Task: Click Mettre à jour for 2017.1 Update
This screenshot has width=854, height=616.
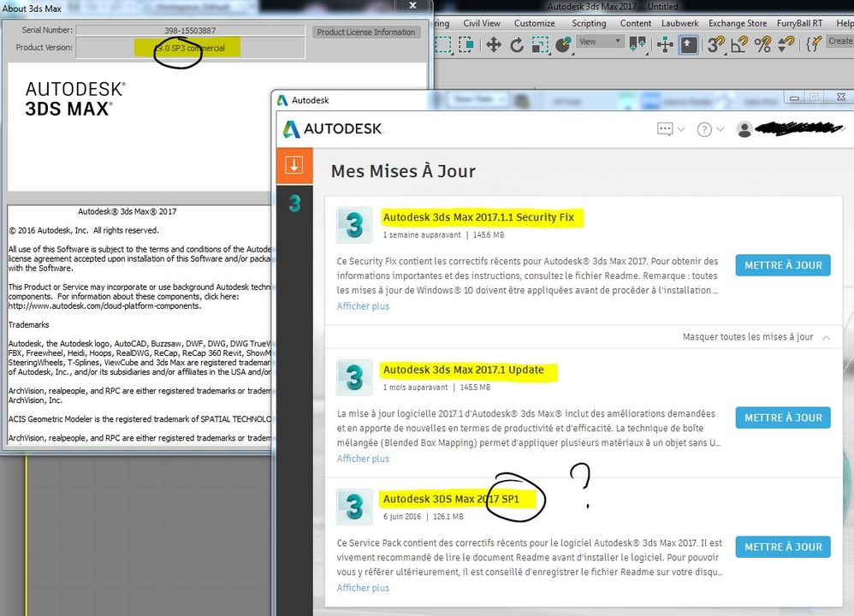Action: point(783,418)
